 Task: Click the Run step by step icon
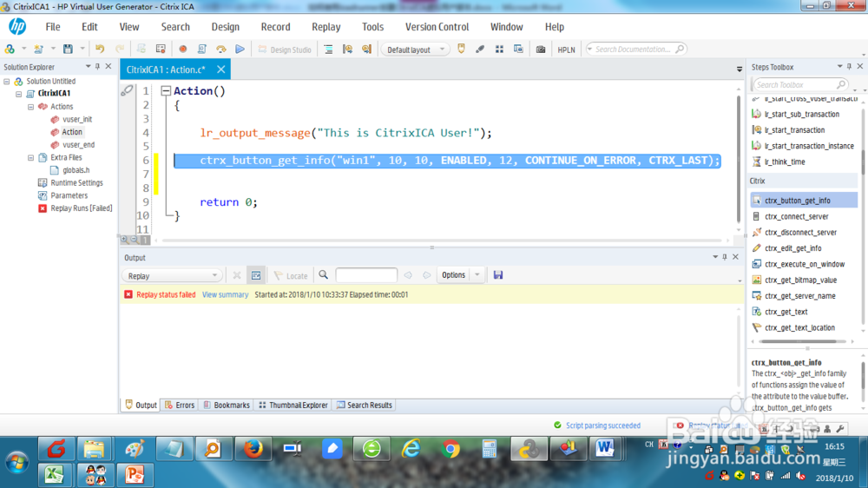(x=220, y=49)
